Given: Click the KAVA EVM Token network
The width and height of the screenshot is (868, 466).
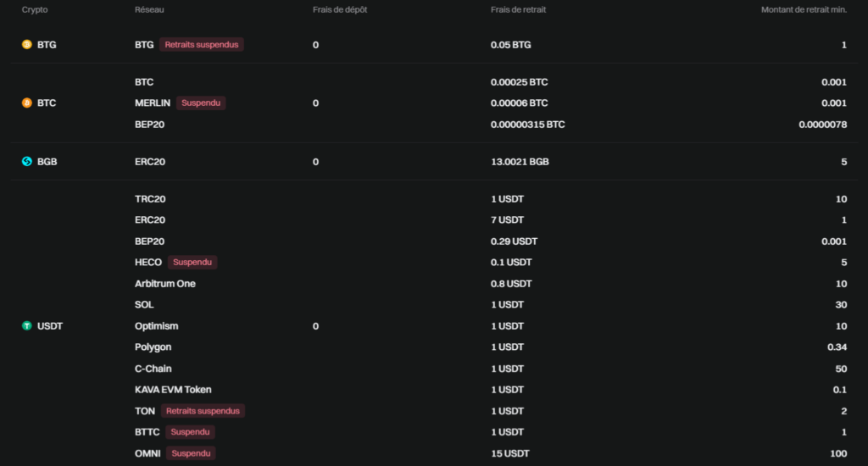Looking at the screenshot, I should pyautogui.click(x=173, y=390).
